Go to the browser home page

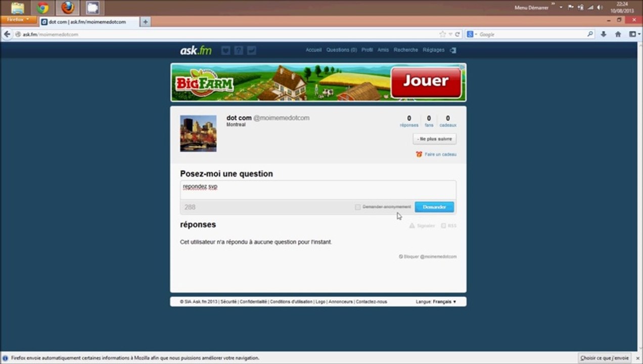[x=618, y=34]
